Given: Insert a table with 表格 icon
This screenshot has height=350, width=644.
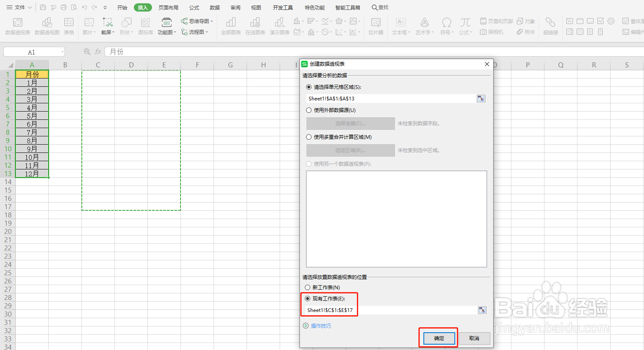Looking at the screenshot, I should pos(69,26).
